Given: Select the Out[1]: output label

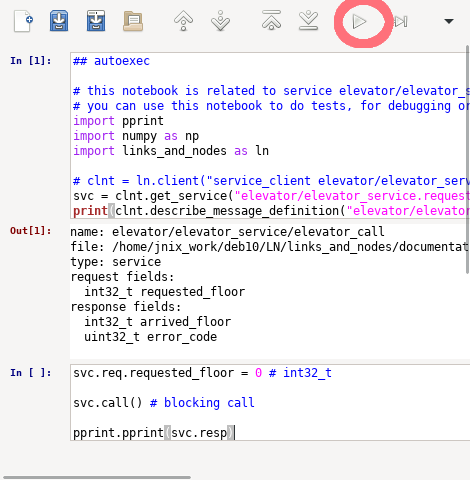Looking at the screenshot, I should point(31,231).
